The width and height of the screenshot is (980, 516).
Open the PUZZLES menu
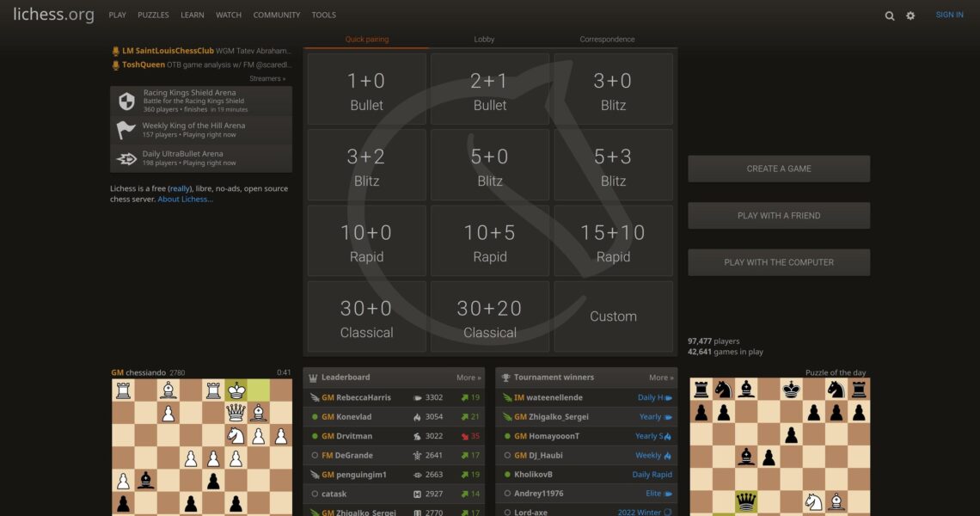point(153,15)
